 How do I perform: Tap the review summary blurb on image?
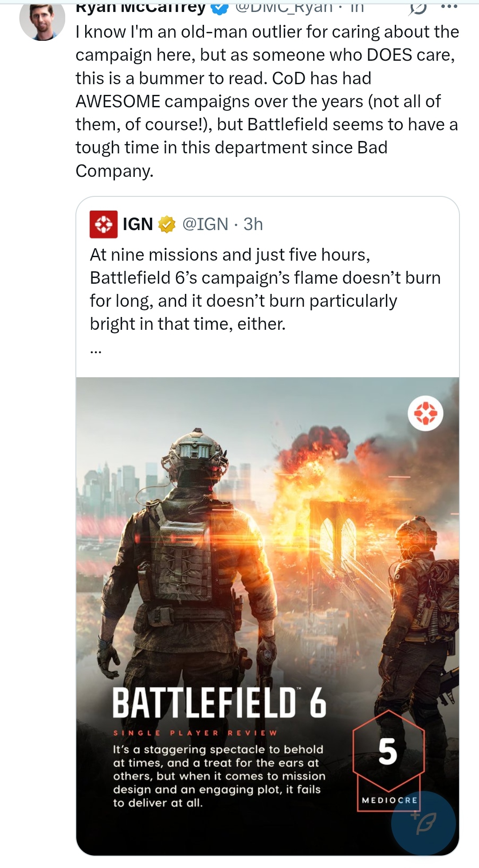[219, 776]
